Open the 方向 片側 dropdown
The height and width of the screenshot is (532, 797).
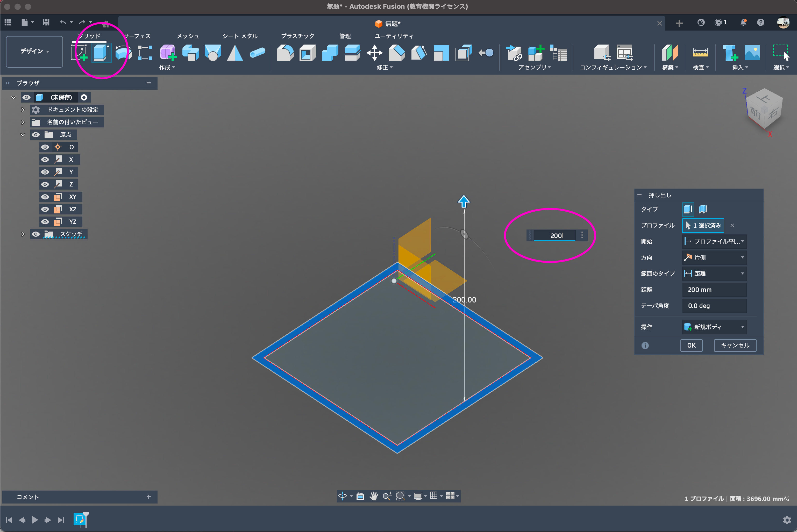point(714,257)
